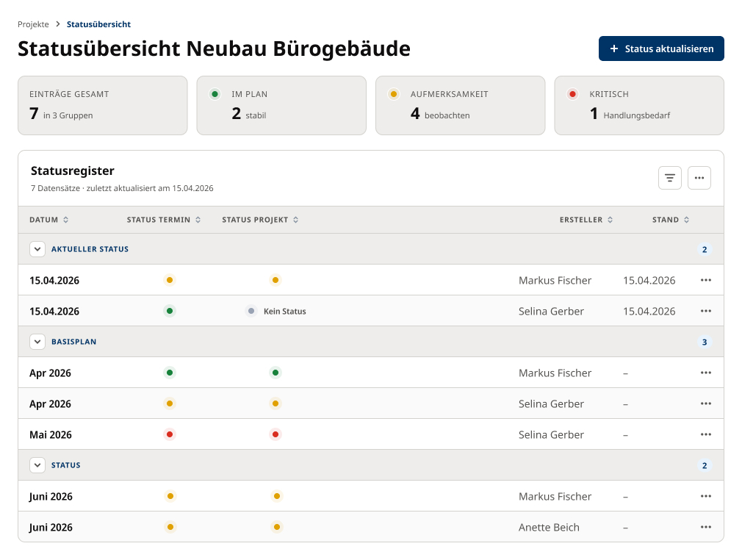Screen dimensions: 742x560
Task: Collapse the Status group
Action: 37,465
